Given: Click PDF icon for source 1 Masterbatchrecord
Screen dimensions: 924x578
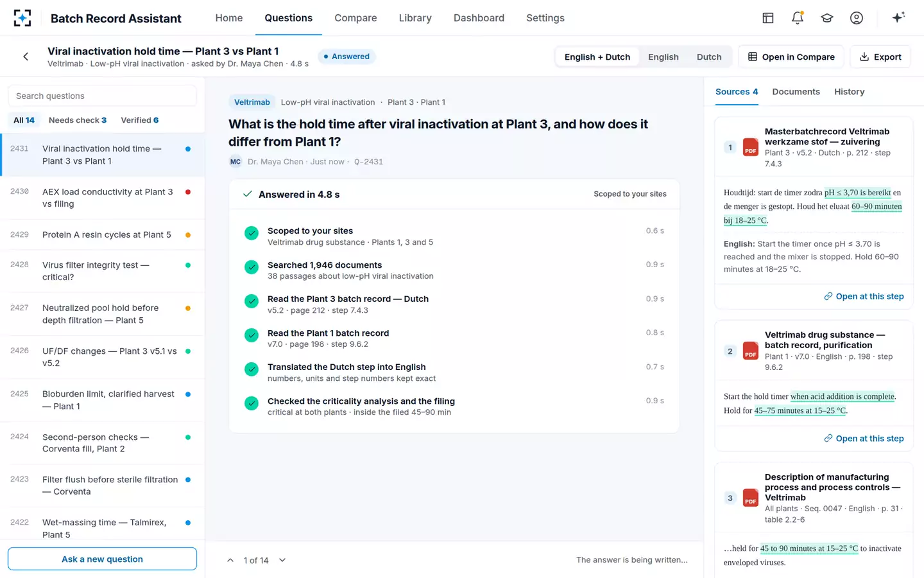Looking at the screenshot, I should [x=750, y=147].
